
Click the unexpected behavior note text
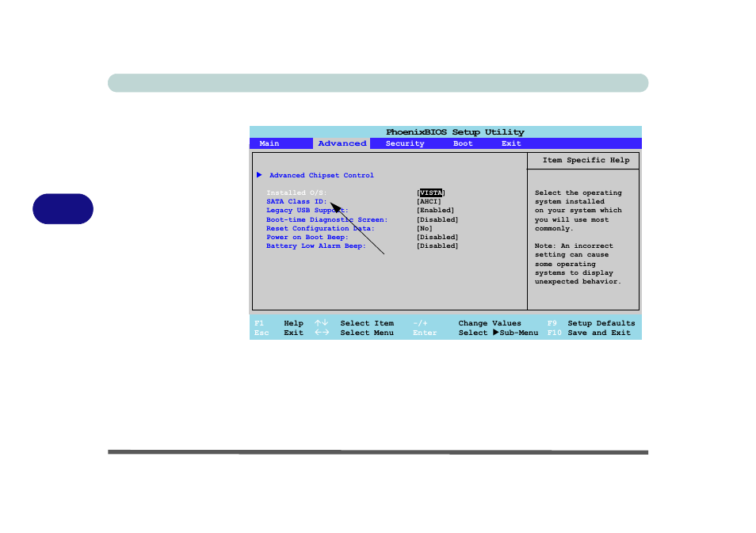tap(578, 281)
